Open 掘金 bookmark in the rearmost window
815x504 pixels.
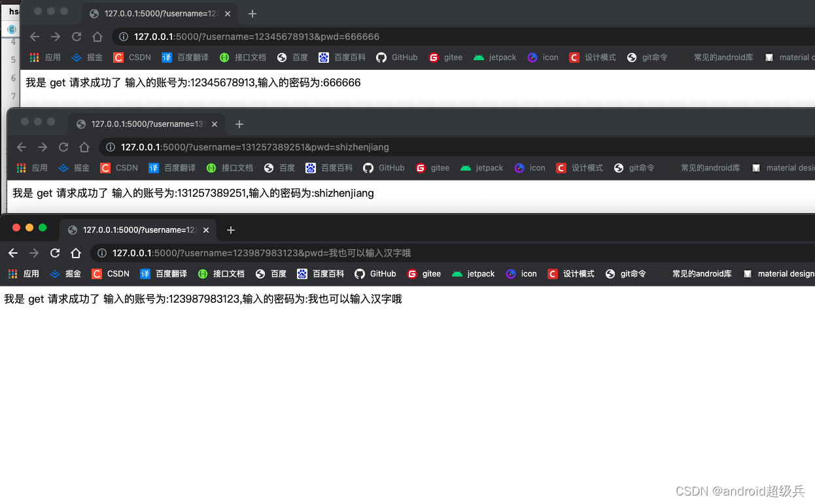click(87, 58)
